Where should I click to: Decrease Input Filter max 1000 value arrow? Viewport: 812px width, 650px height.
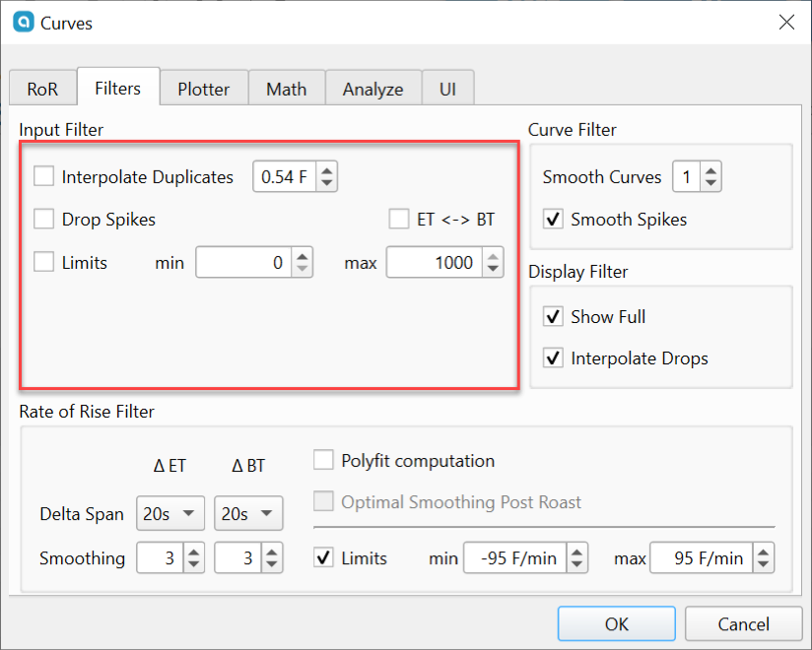point(493,269)
